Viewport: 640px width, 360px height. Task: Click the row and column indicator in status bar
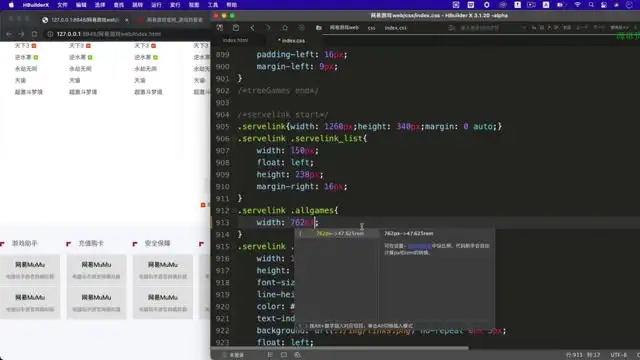coord(582,355)
